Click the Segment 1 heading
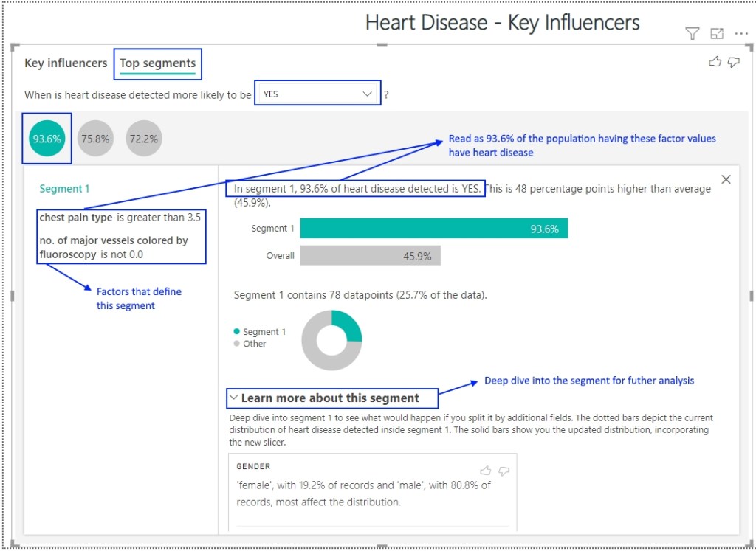Viewport: 756px width, 551px height. (64, 188)
